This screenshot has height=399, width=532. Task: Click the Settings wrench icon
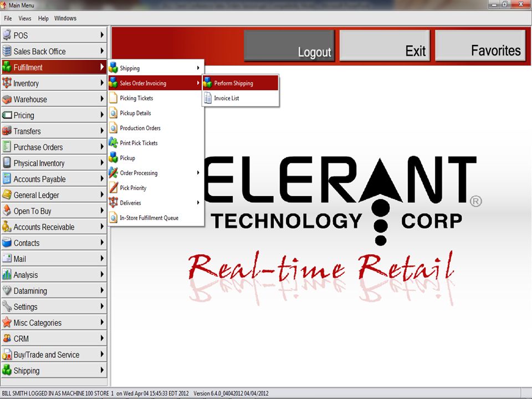coord(7,306)
